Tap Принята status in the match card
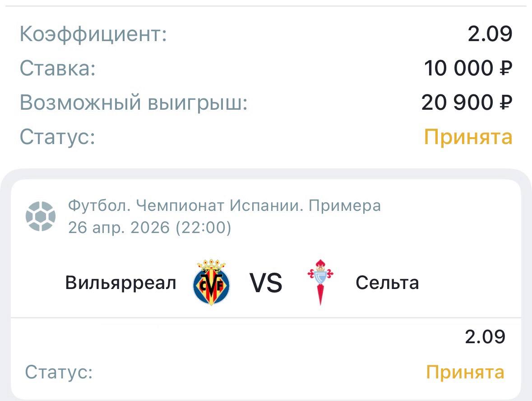This screenshot has height=401, width=532. tap(465, 373)
